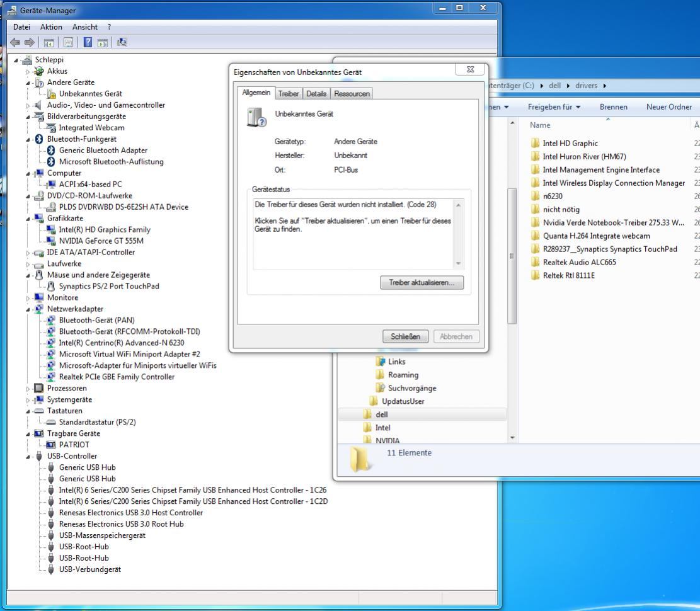700x611 pixels.
Task: Open the Freigeben für dropdown in Explorer
Action: click(554, 107)
